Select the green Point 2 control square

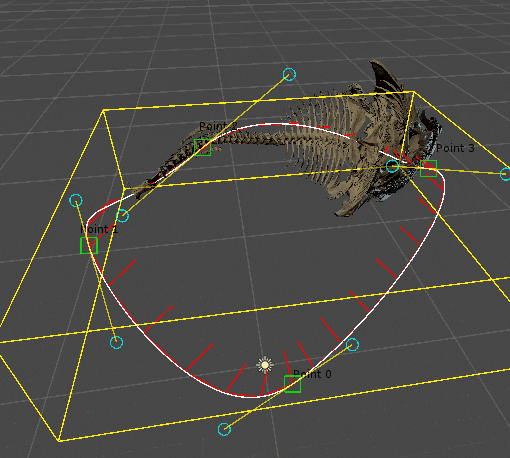pos(203,147)
